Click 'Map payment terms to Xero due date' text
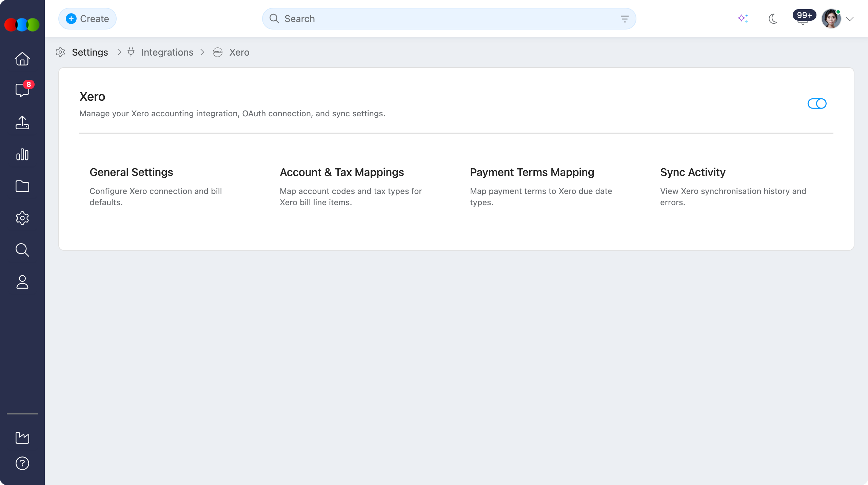This screenshot has width=868, height=485. (x=541, y=197)
